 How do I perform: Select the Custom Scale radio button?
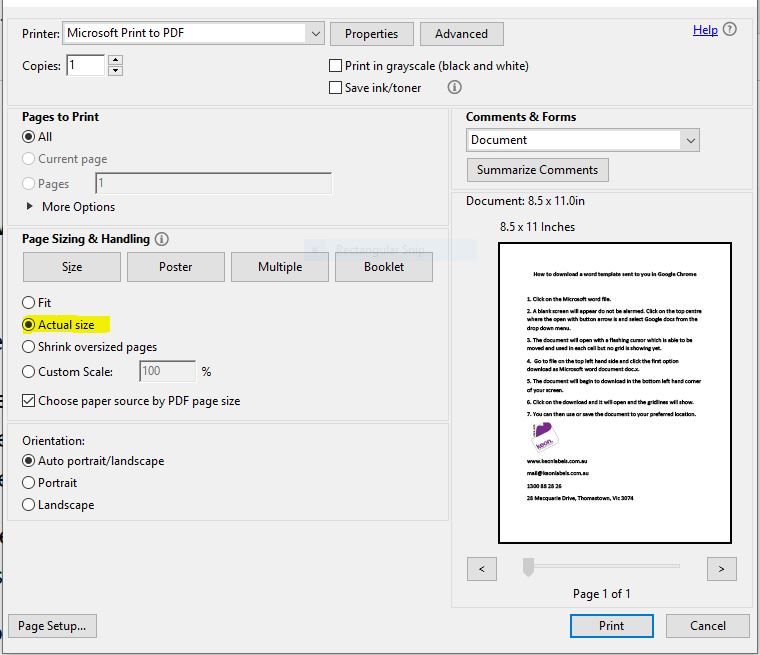click(x=29, y=371)
